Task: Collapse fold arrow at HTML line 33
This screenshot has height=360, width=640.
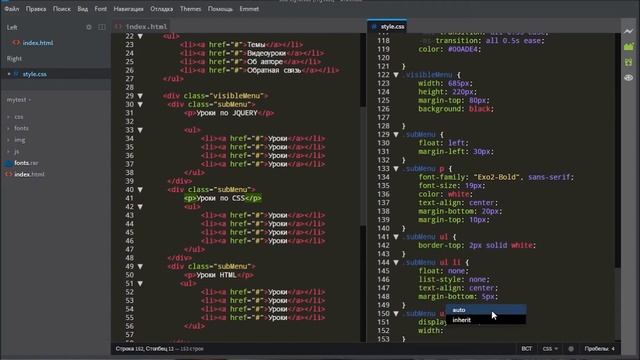Action: 140,130
